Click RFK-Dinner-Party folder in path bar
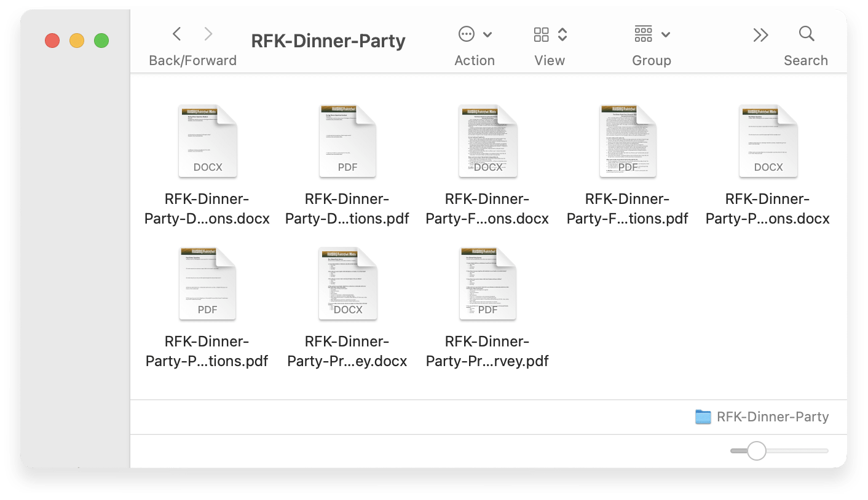This screenshot has width=868, height=500. coord(762,417)
